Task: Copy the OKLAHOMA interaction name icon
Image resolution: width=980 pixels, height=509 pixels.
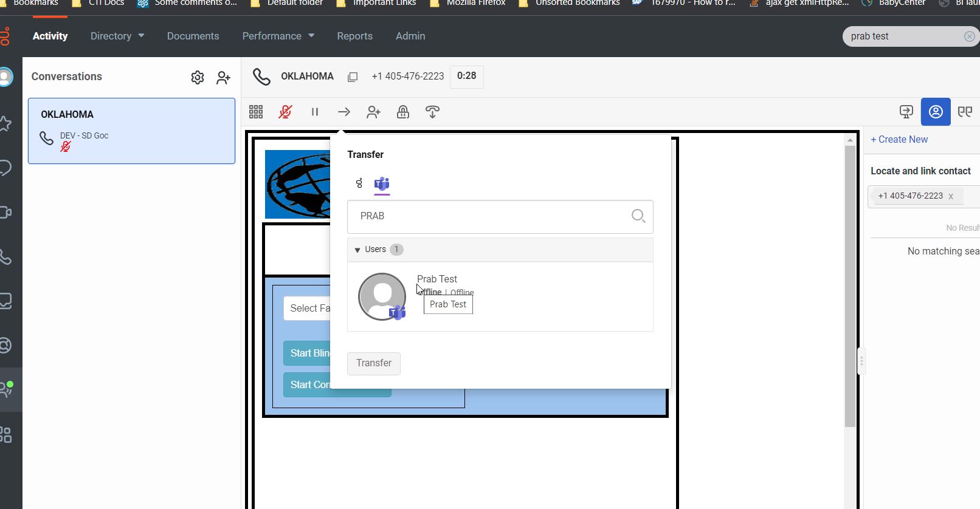Action: point(353,77)
